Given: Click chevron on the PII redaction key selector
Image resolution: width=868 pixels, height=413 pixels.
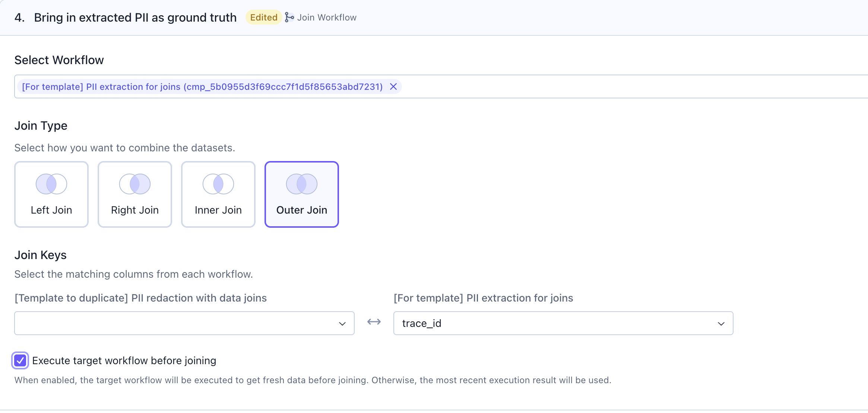Looking at the screenshot, I should coord(342,324).
